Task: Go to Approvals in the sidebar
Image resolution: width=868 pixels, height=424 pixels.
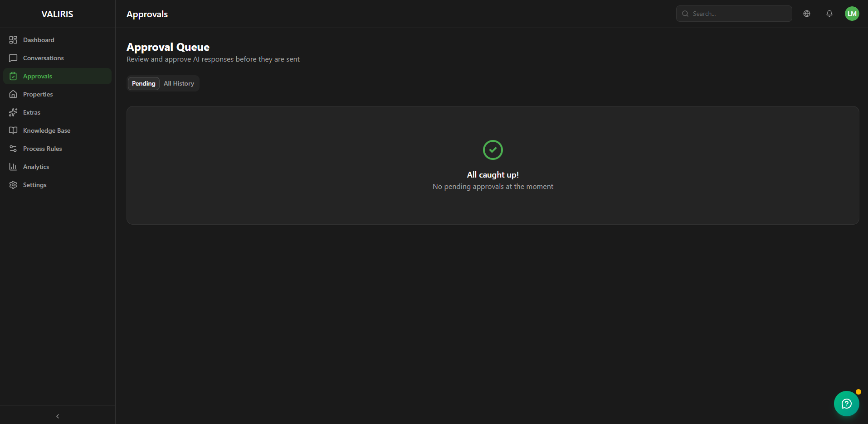Action: coord(38,76)
